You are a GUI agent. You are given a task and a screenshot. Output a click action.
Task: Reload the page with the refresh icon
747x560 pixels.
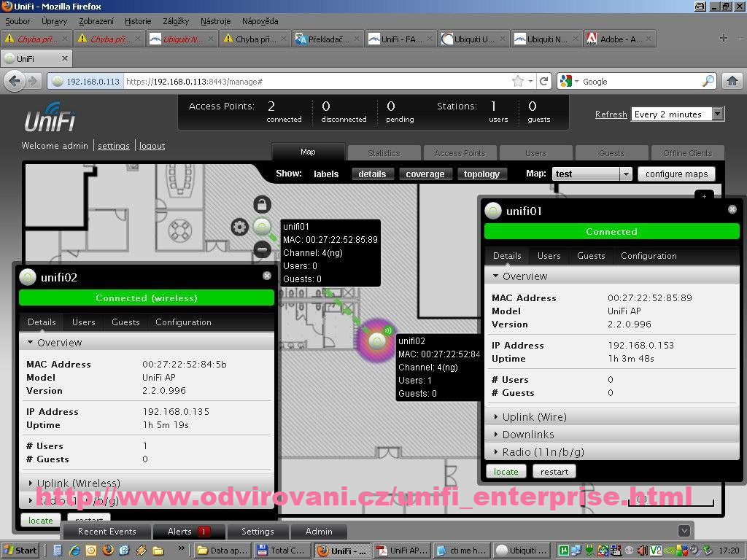click(544, 82)
